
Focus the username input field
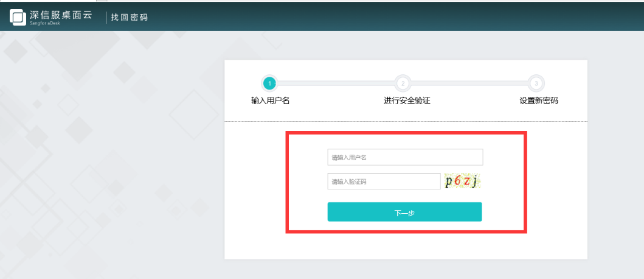coord(405,157)
